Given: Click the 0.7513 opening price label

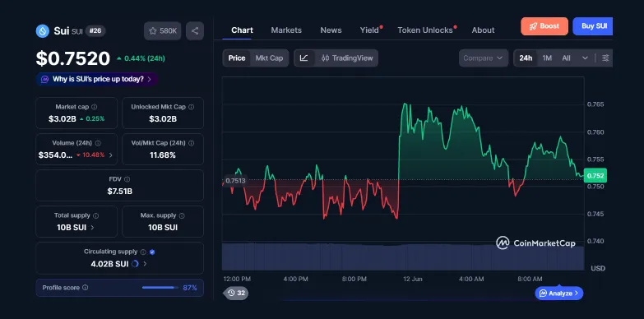Looking at the screenshot, I should tap(235, 181).
